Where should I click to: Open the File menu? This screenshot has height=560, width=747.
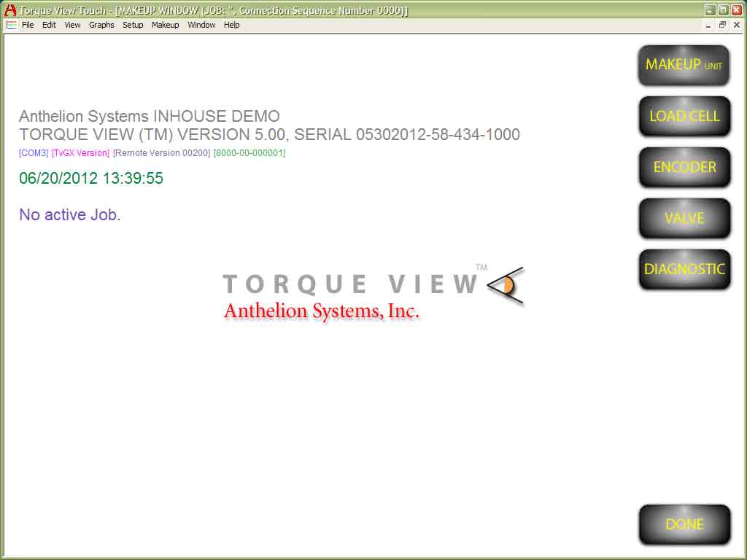[28, 25]
